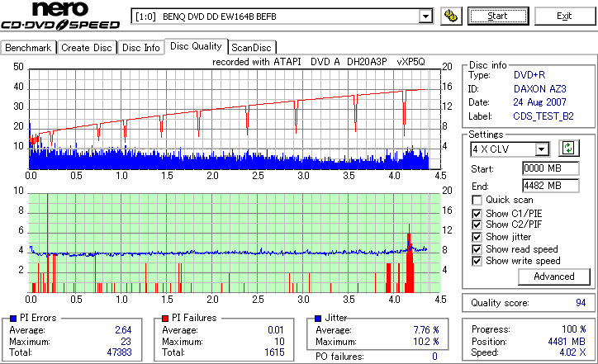Click the green refresh speed icon

[568, 148]
